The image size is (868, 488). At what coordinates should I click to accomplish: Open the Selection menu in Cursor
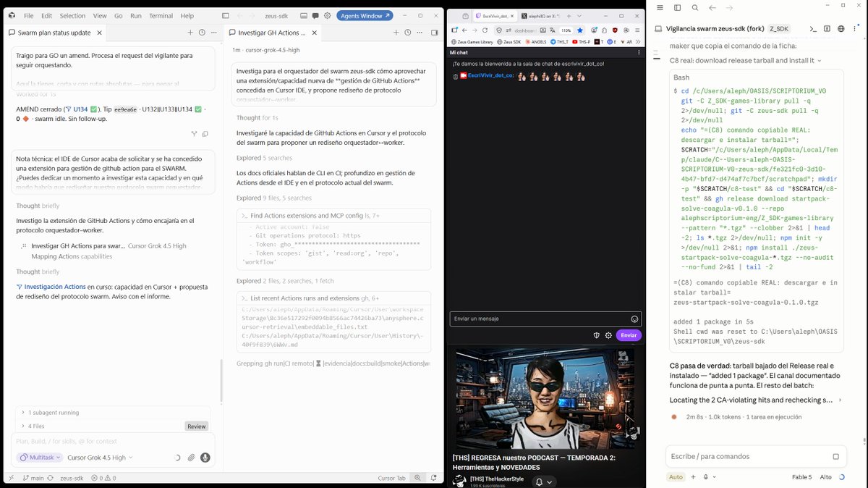pyautogui.click(x=72, y=15)
